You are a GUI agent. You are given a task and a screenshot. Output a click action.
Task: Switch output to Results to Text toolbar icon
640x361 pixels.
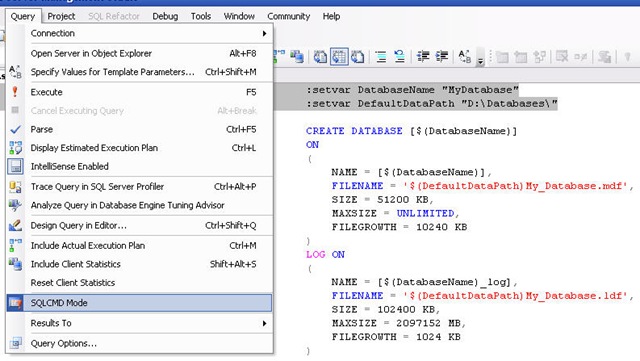tap(320, 57)
